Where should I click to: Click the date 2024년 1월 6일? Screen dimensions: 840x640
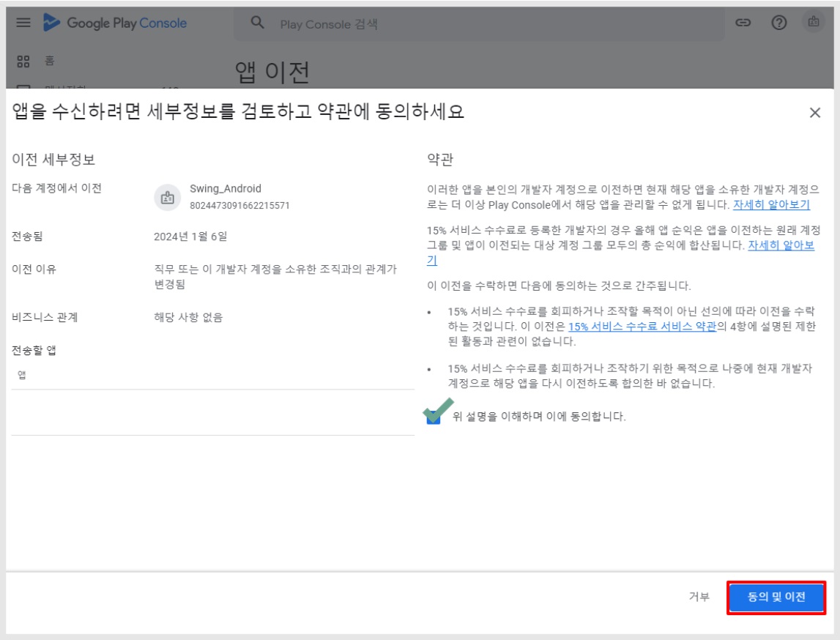(190, 237)
